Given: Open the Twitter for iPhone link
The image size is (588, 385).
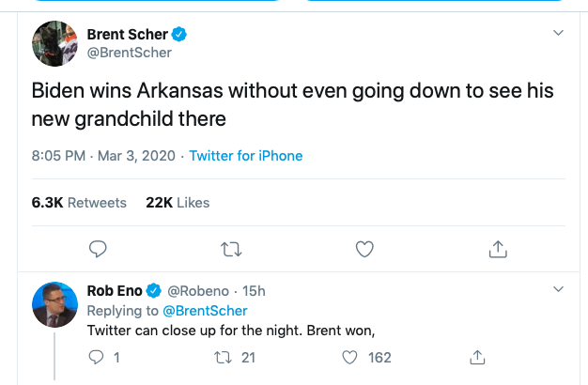Looking at the screenshot, I should click(246, 156).
